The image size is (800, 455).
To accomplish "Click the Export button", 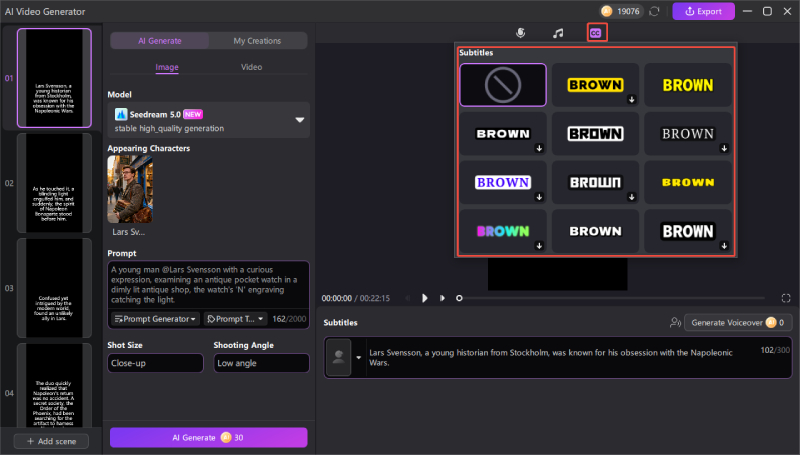I will [703, 11].
